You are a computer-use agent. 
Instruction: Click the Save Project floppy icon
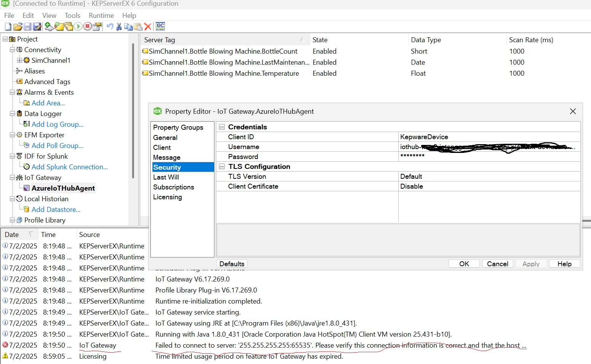(x=27, y=27)
